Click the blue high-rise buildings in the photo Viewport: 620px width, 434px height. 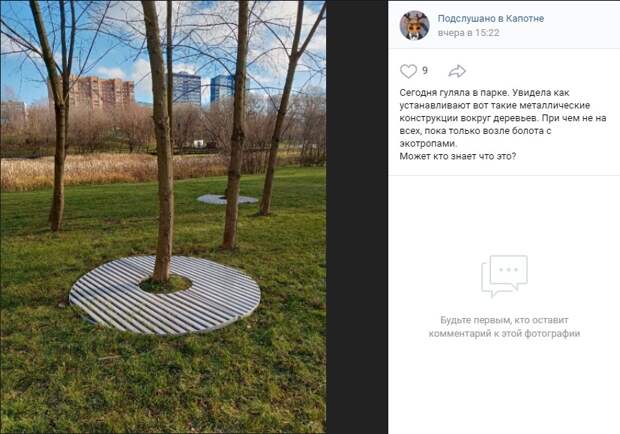click(x=204, y=88)
